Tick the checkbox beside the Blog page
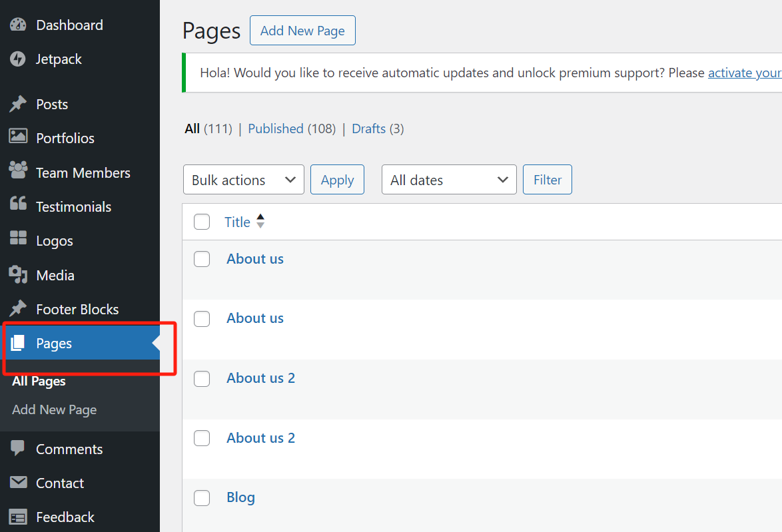This screenshot has width=782, height=532. [202, 497]
